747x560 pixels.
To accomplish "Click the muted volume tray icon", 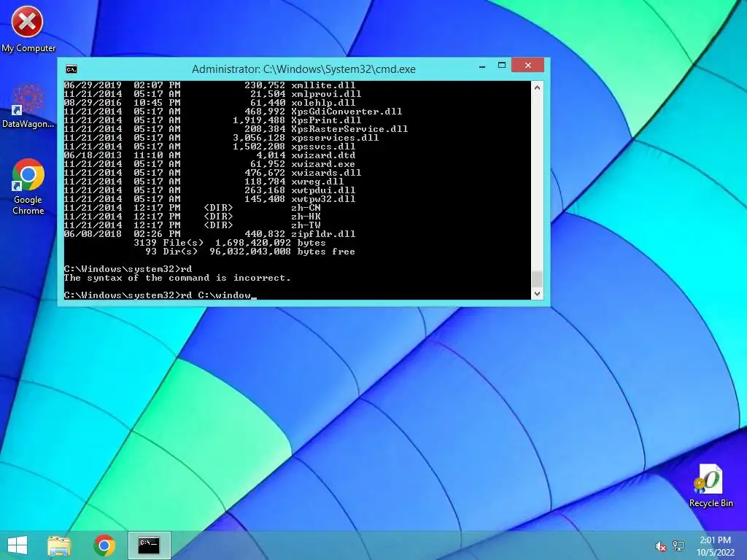I will [660, 546].
